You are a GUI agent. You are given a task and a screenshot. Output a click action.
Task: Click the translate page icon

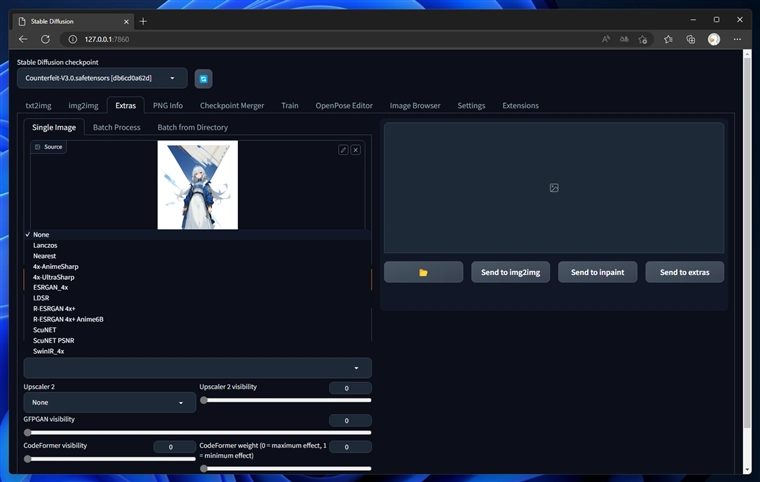(x=624, y=39)
